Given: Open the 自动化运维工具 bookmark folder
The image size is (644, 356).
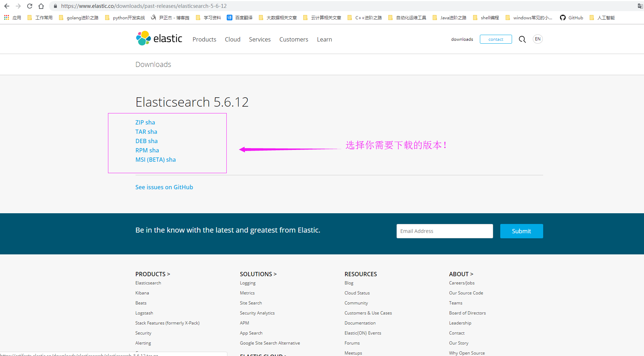Looking at the screenshot, I should pyautogui.click(x=407, y=18).
